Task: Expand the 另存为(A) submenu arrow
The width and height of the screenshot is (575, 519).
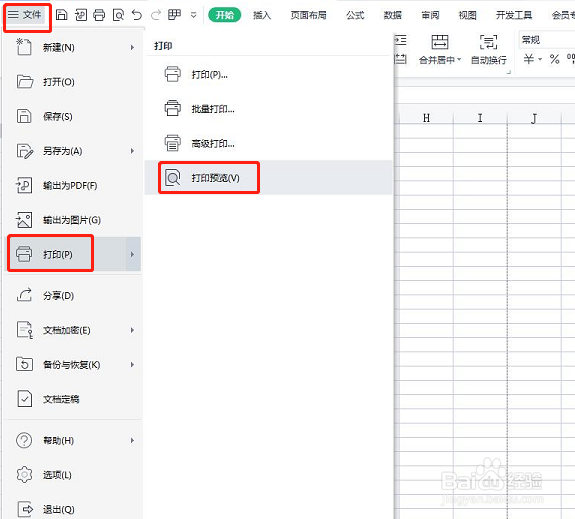Action: pos(132,151)
